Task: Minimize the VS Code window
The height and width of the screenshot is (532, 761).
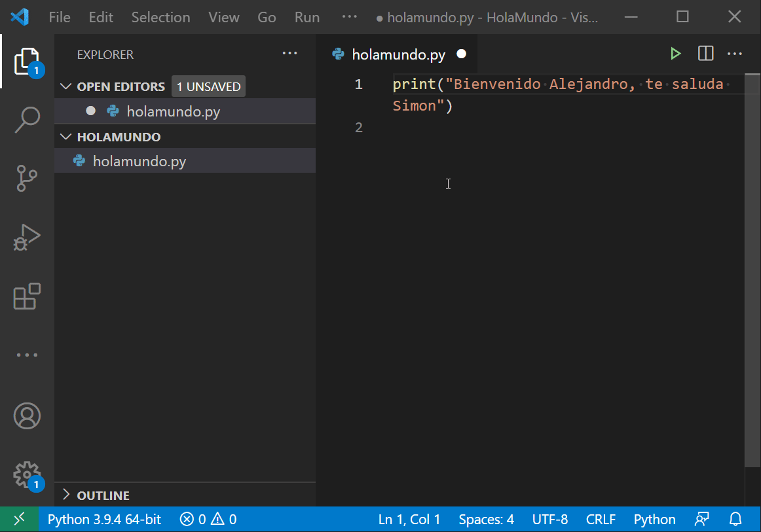Action: coord(631,17)
